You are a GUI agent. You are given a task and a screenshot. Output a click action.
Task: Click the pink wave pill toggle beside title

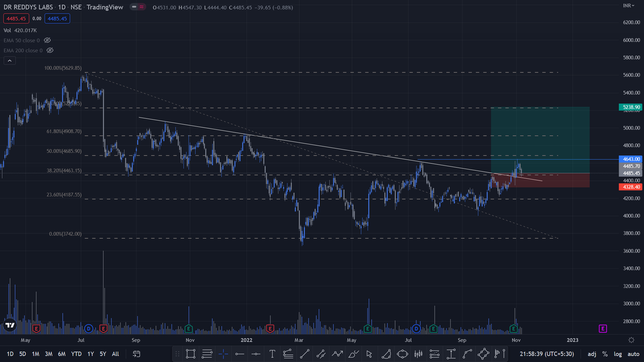point(142,7)
